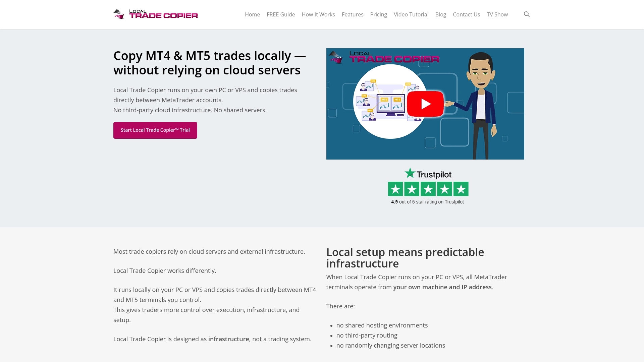This screenshot has height=362, width=644.
Task: Open the Video Tutorial section
Action: click(411, 14)
